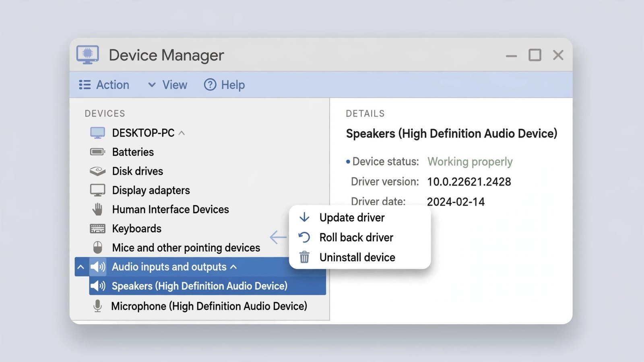The height and width of the screenshot is (362, 644).
Task: Click the Update driver down arrow icon
Action: point(304,217)
